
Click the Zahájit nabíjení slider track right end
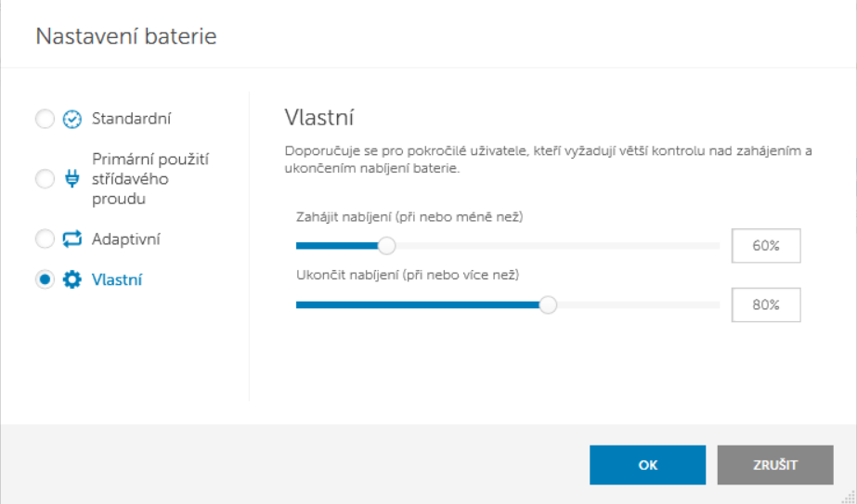715,246
